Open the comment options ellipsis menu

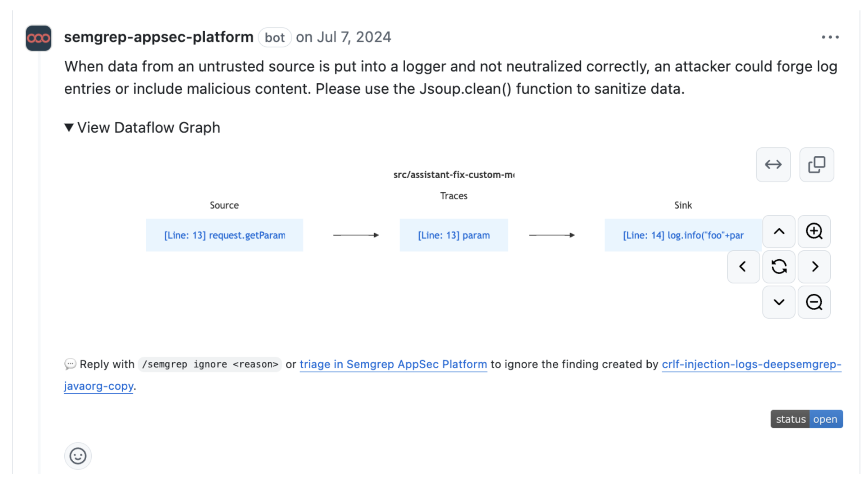[x=830, y=37]
